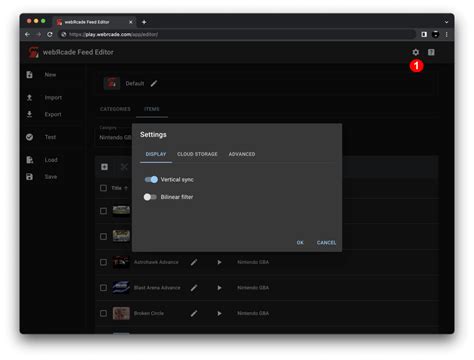This screenshot has height=360, width=474.
Task: Click the Save label in sidebar
Action: tap(51, 177)
